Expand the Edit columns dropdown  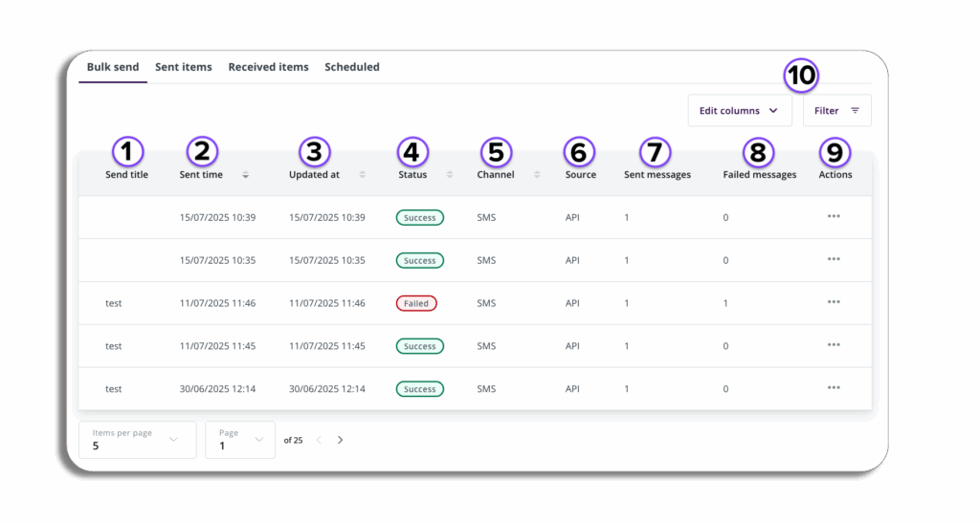[x=739, y=111]
